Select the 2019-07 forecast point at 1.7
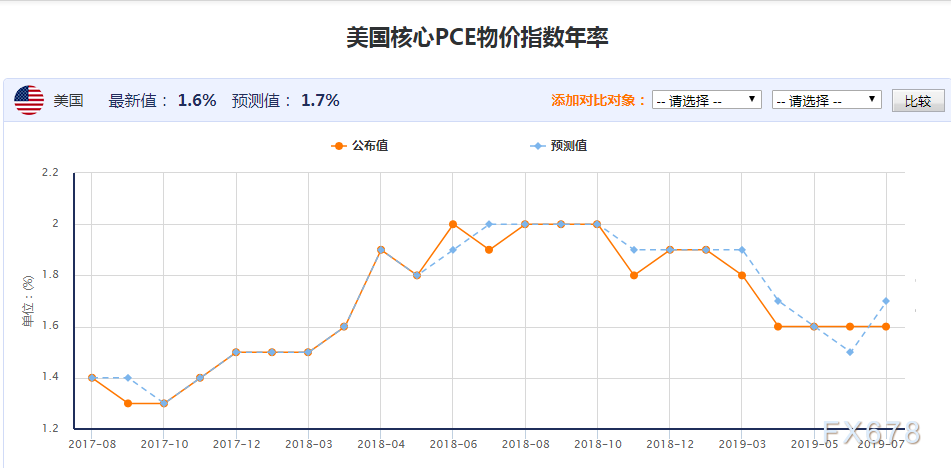Image resolution: width=951 pixels, height=468 pixels. click(x=886, y=301)
